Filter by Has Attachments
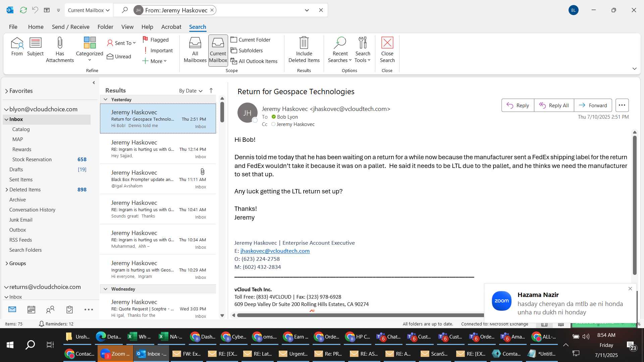Image resolution: width=644 pixels, height=362 pixels. click(x=60, y=50)
